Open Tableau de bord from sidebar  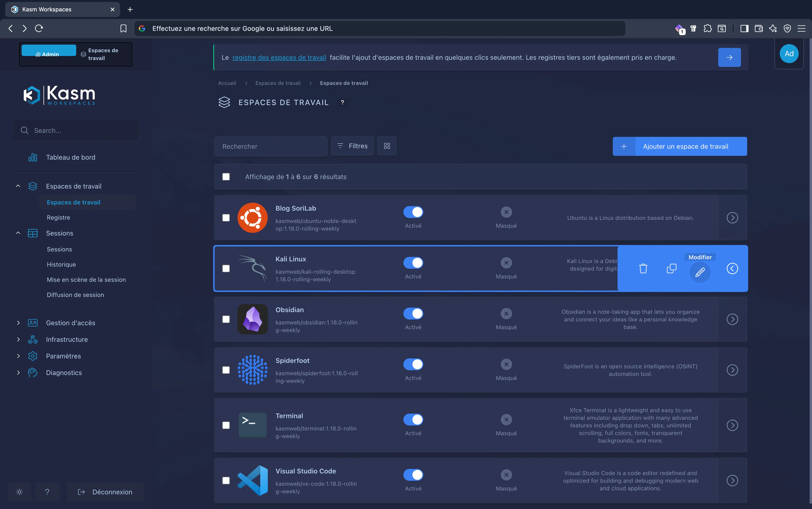pos(71,157)
